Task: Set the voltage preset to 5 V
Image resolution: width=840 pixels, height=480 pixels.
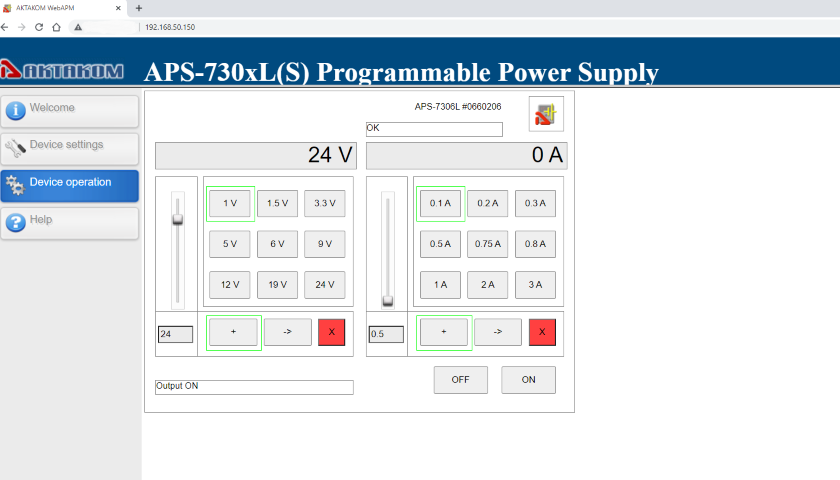Action: click(230, 244)
